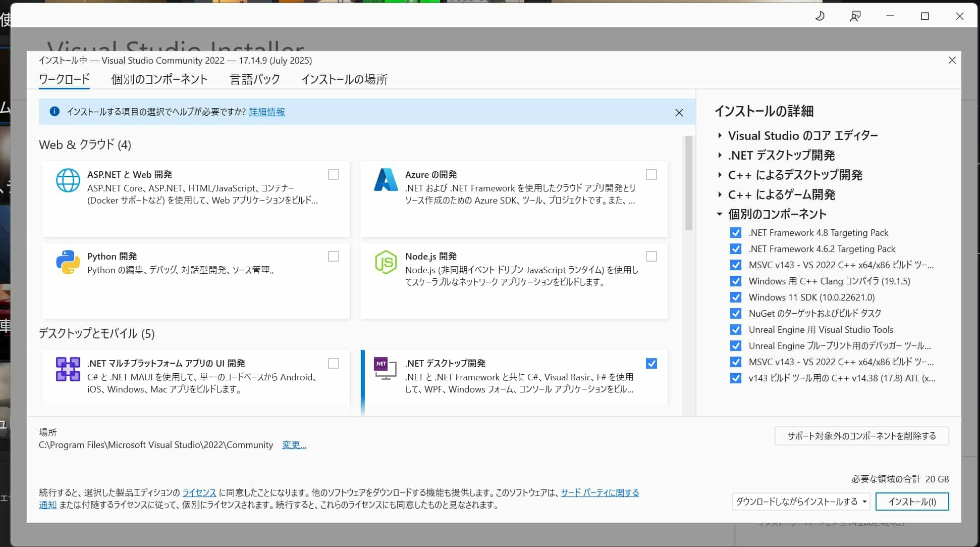Open the 変更... link to change install path
980x547 pixels.
[294, 445]
